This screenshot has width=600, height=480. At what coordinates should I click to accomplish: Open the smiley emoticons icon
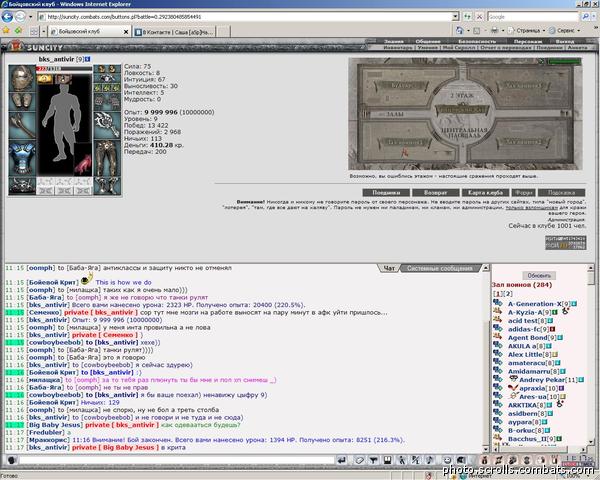tap(447, 460)
